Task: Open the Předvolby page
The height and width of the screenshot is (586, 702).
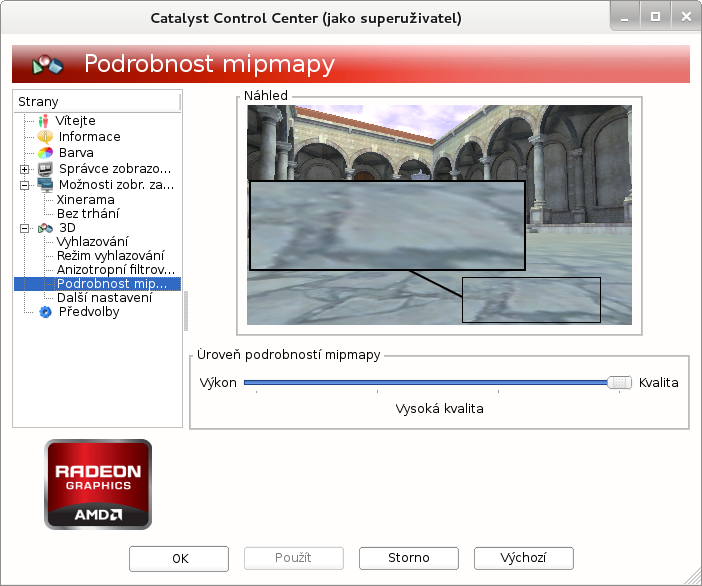Action: tap(89, 312)
